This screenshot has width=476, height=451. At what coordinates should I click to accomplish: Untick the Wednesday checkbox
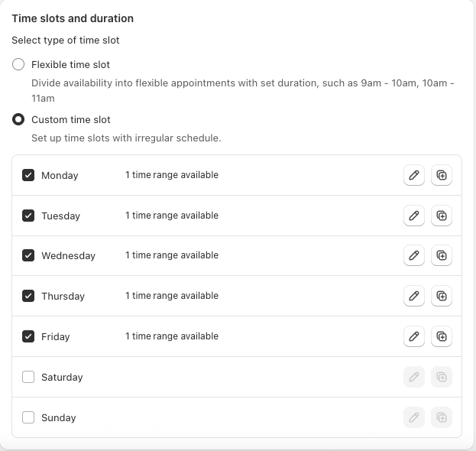click(x=28, y=255)
